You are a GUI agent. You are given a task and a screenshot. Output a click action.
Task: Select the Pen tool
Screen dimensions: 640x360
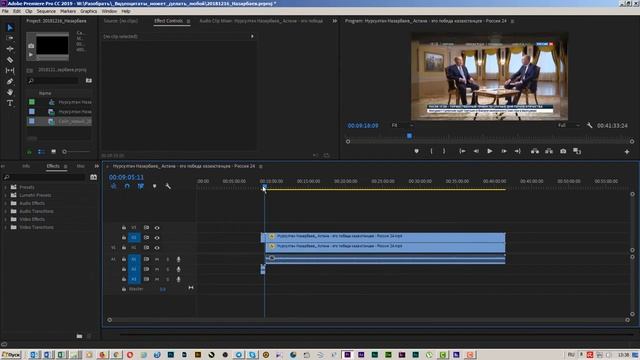(x=10, y=82)
